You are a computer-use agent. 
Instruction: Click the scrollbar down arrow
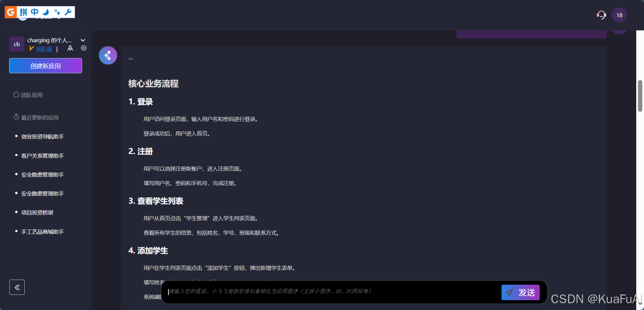click(x=640, y=304)
